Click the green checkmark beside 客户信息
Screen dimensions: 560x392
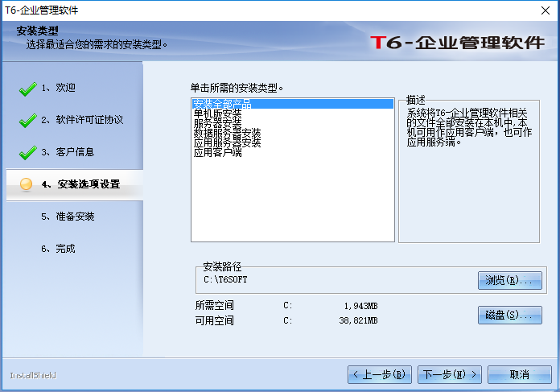27,152
